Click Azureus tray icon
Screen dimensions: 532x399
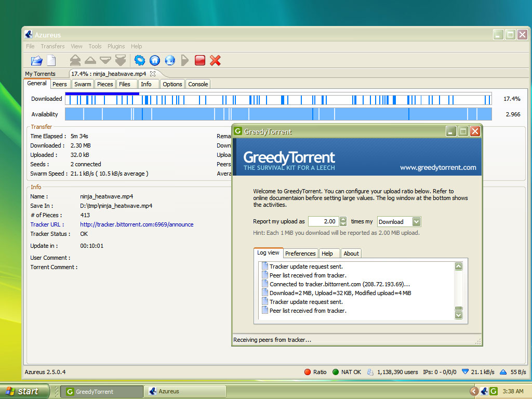point(484,391)
